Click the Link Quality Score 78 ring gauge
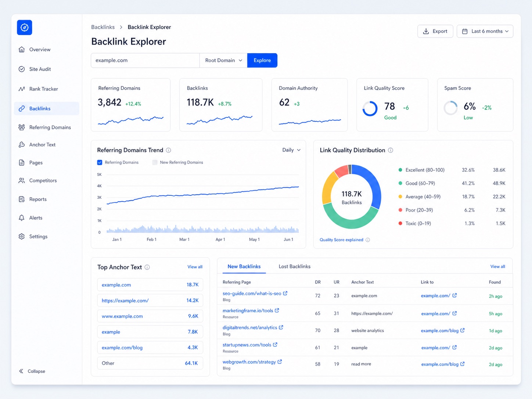 pos(370,109)
